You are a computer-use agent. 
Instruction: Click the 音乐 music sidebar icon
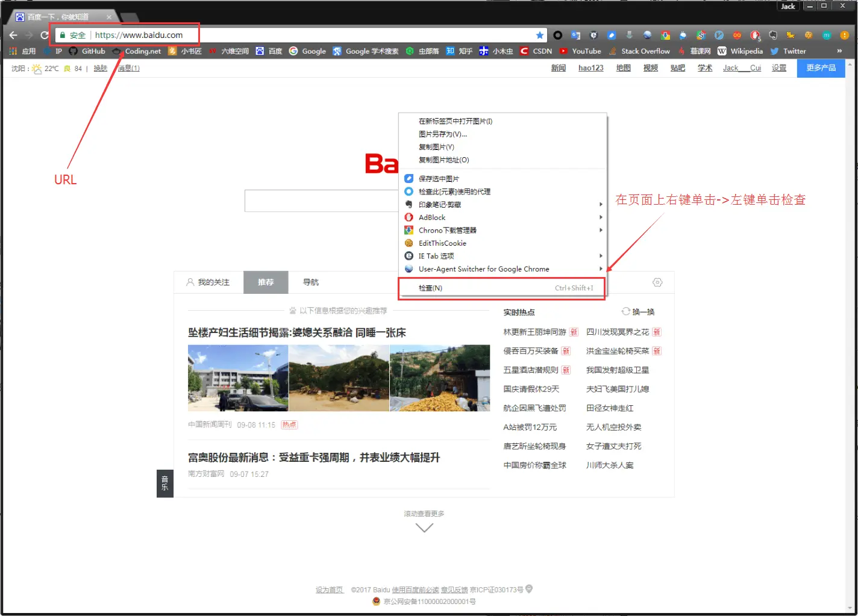pyautogui.click(x=164, y=483)
